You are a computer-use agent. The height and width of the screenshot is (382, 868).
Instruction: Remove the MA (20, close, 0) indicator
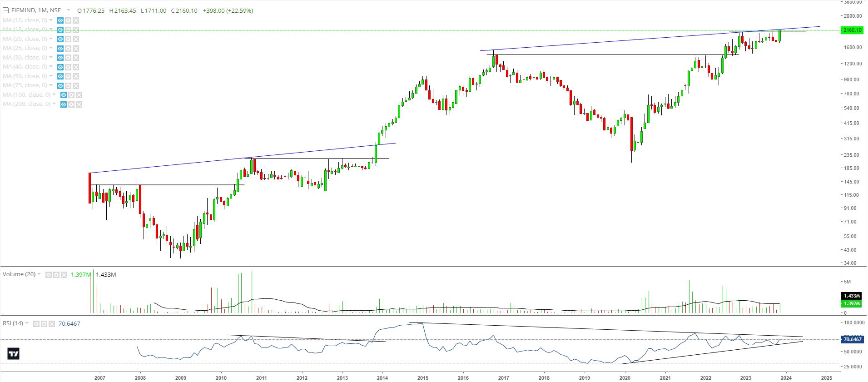(x=76, y=39)
